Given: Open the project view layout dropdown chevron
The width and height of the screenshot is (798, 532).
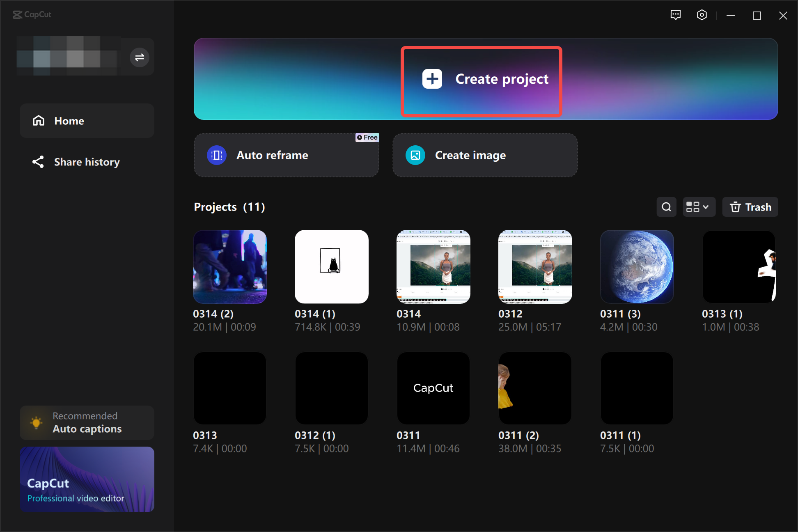Looking at the screenshot, I should 706,207.
